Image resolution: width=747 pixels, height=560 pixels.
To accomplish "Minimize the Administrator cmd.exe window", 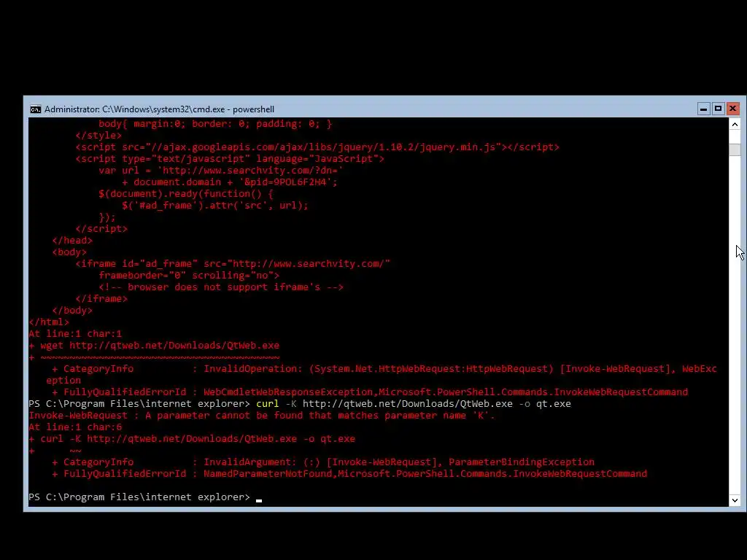I will coord(704,109).
